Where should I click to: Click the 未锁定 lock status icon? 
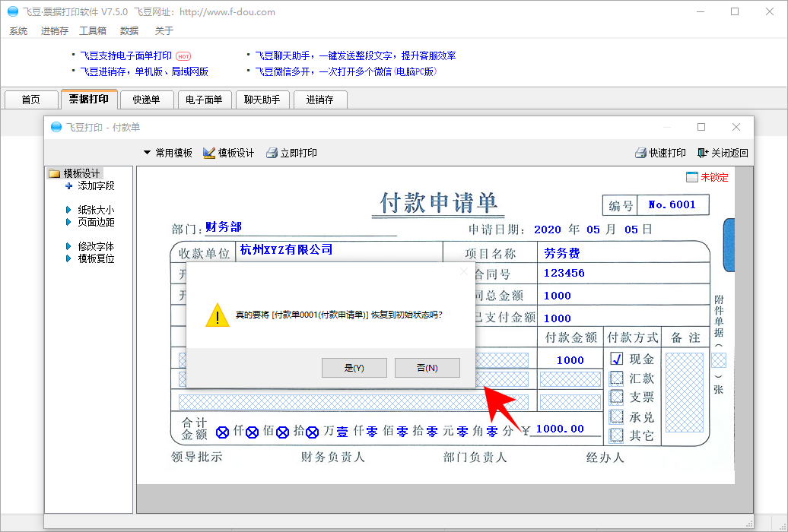tap(692, 177)
